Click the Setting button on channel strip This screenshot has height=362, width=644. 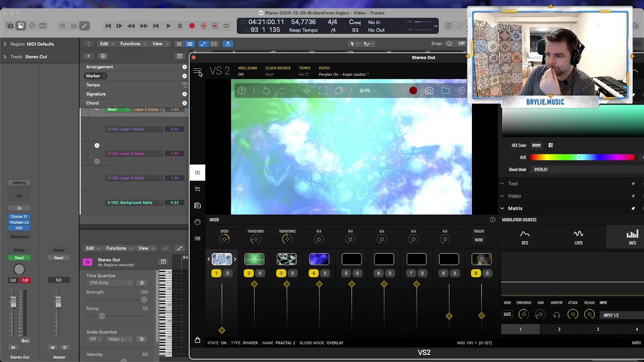coord(19,183)
